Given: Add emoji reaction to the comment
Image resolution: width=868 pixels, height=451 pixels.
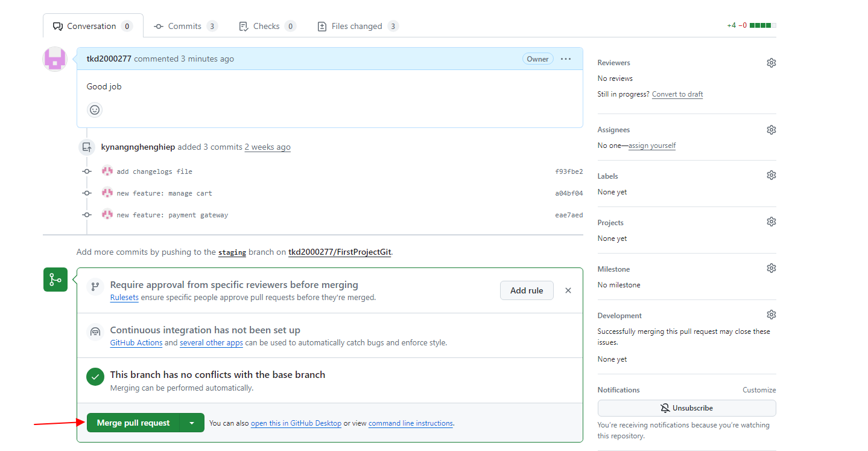Looking at the screenshot, I should [x=95, y=110].
